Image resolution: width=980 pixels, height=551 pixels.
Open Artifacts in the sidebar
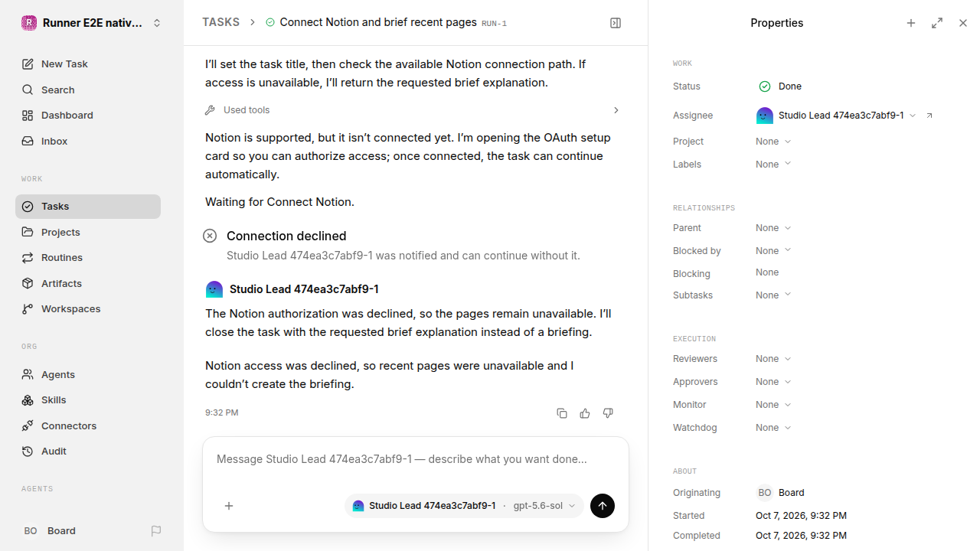[88, 283]
